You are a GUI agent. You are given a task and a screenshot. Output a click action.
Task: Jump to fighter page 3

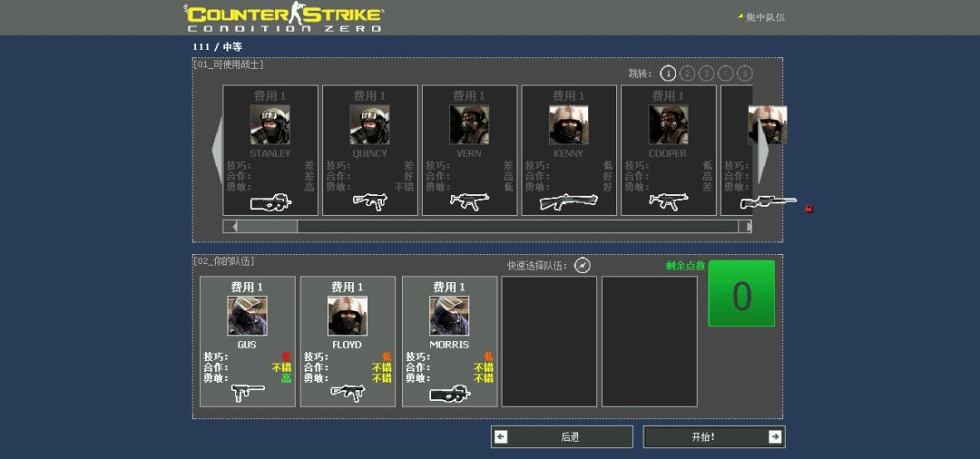[x=706, y=73]
